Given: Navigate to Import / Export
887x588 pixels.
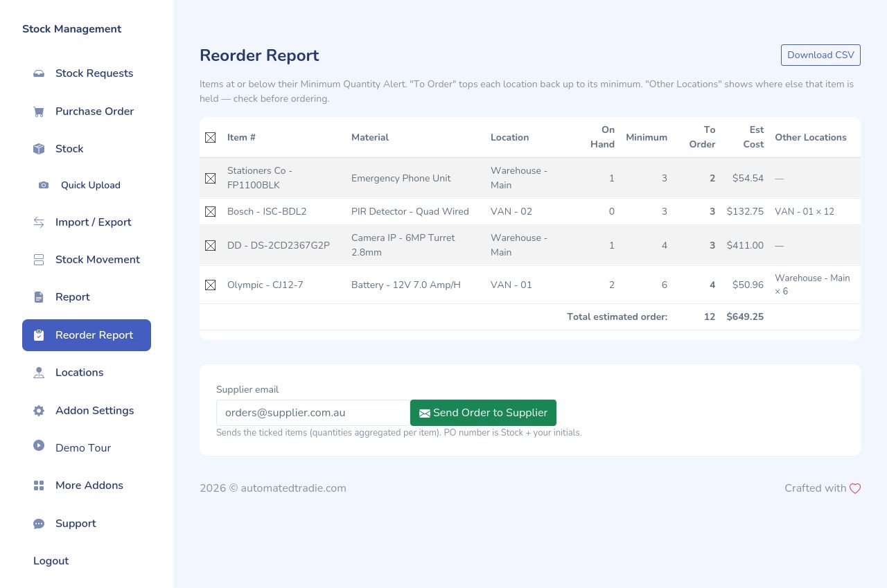Looking at the screenshot, I should tap(87, 222).
